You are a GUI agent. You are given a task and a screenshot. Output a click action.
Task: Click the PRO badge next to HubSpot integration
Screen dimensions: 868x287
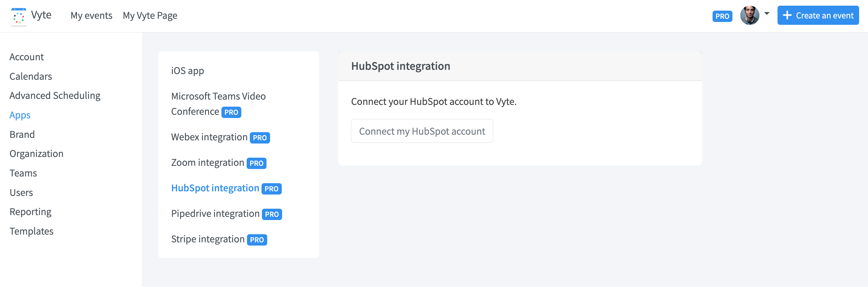point(271,188)
